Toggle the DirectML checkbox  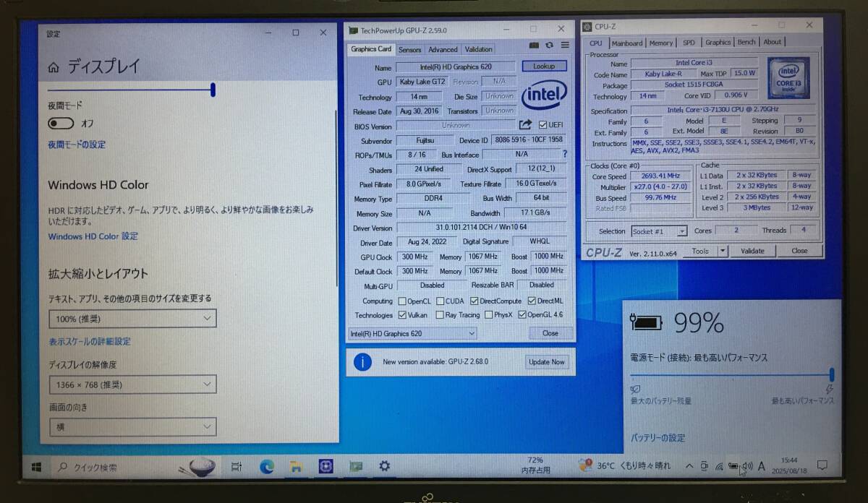tap(532, 301)
